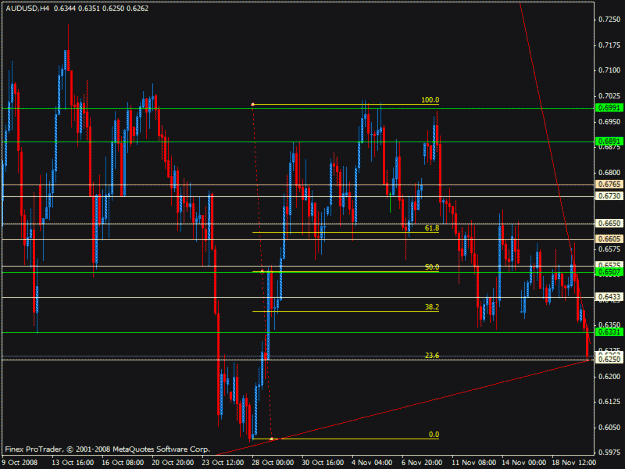Click the Finex ProTrader MetaQuotes copyright text

(107, 449)
